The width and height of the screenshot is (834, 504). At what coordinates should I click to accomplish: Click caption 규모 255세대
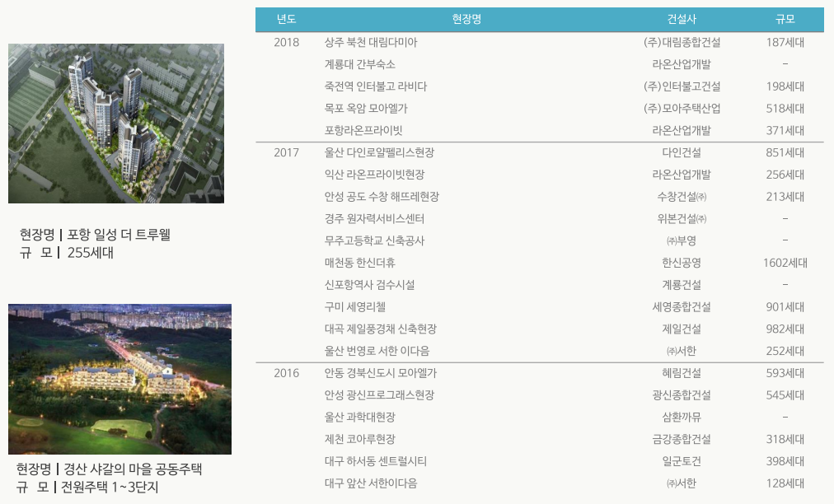click(x=67, y=253)
